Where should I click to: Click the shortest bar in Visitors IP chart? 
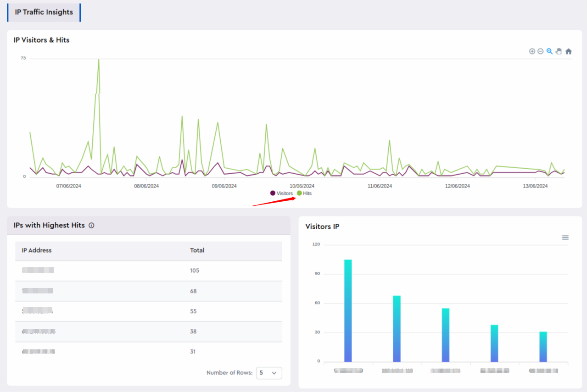point(543,347)
